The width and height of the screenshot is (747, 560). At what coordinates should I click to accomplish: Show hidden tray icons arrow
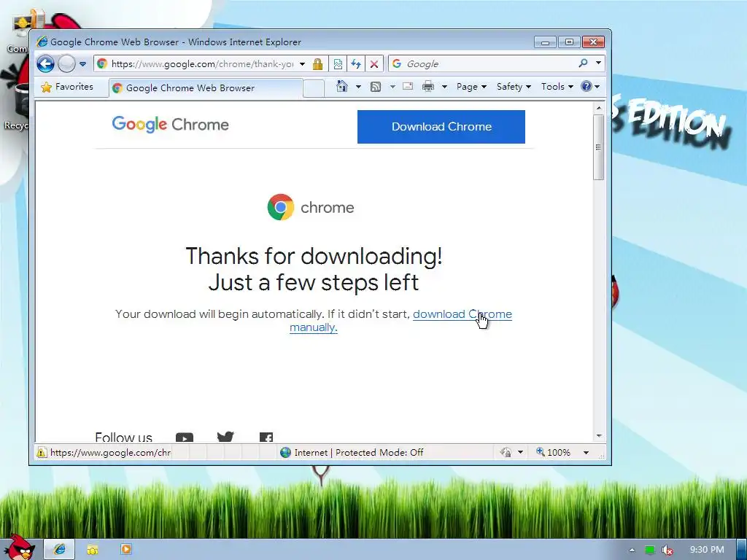point(632,550)
